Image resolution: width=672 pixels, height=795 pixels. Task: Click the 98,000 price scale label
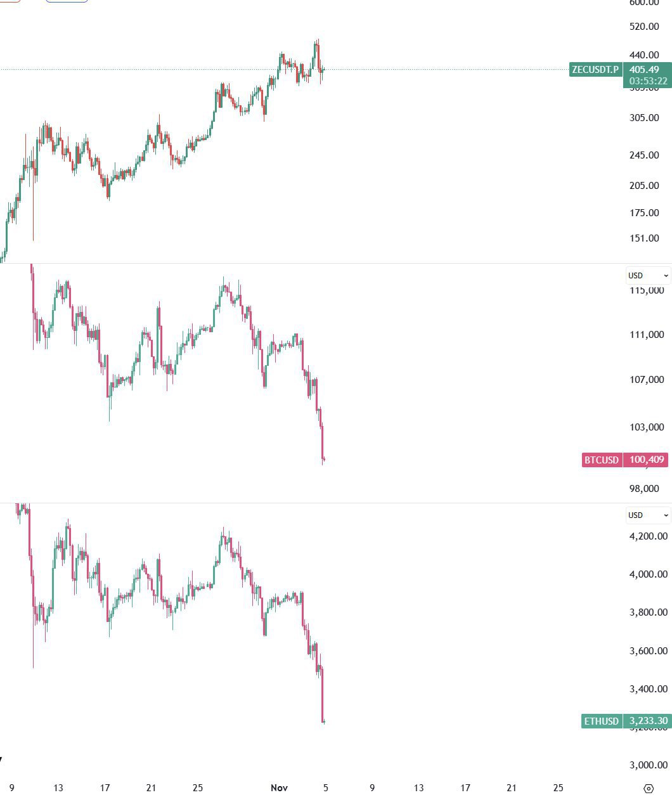(644, 488)
